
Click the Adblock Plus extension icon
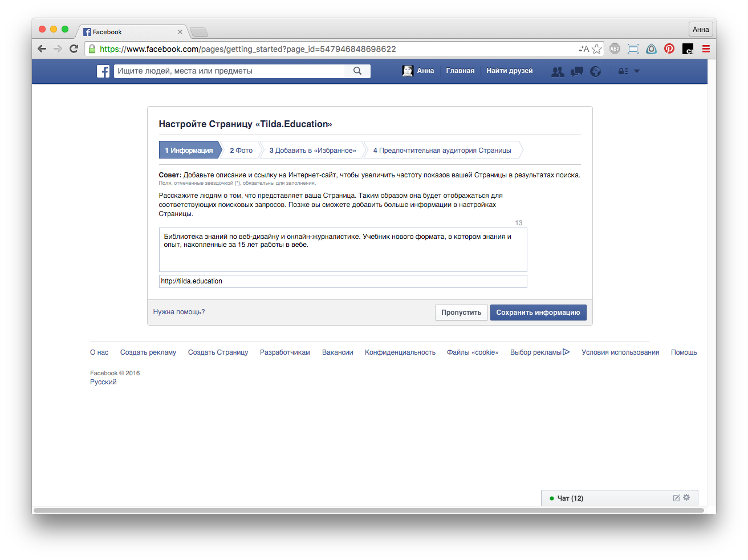point(615,49)
